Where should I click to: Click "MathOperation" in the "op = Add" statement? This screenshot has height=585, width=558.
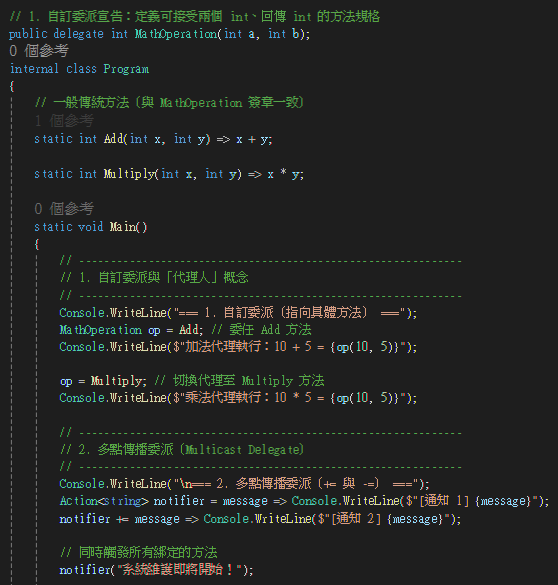[x=101, y=330]
